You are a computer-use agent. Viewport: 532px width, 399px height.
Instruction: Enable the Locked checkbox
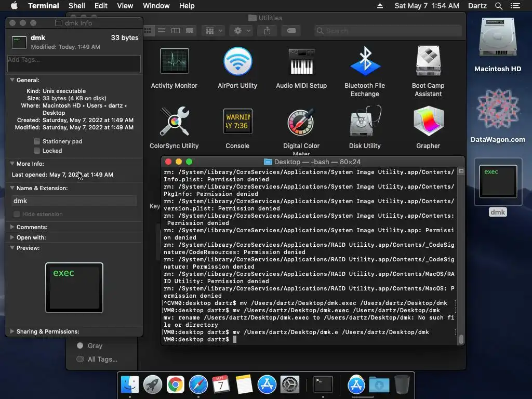pos(37,151)
